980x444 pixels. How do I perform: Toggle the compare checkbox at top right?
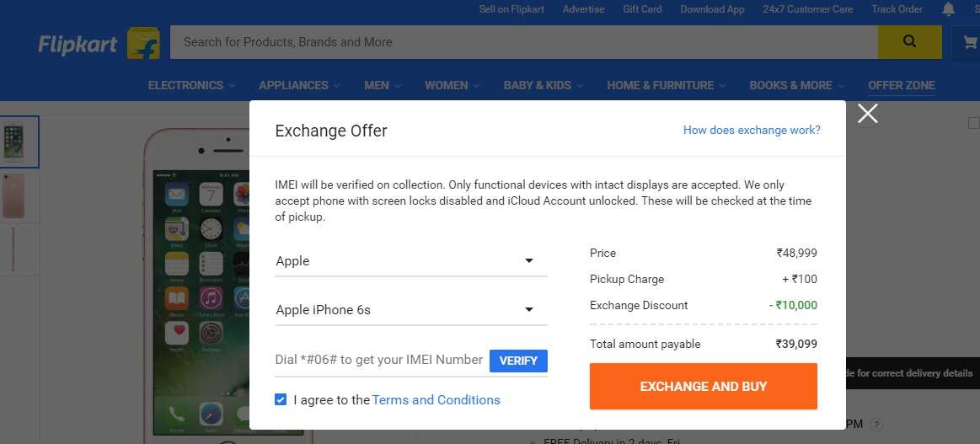click(x=974, y=123)
